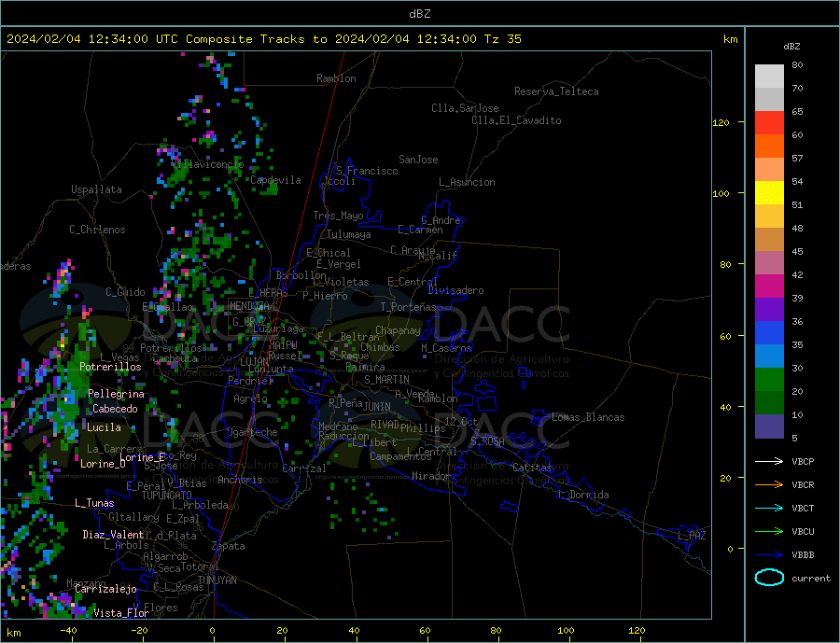Click the Carrizal label
Viewport: 840px width, 643px height.
point(304,468)
